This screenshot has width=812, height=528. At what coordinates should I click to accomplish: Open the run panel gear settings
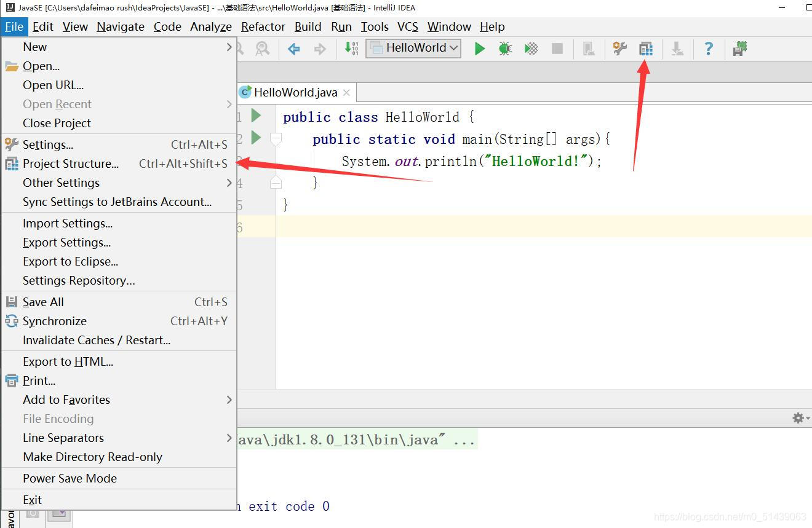coord(798,418)
